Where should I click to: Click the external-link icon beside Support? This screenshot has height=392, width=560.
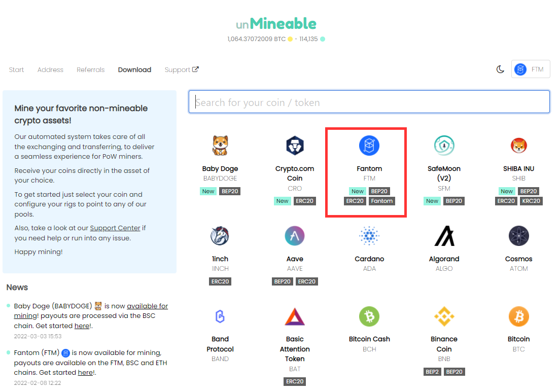click(x=195, y=69)
